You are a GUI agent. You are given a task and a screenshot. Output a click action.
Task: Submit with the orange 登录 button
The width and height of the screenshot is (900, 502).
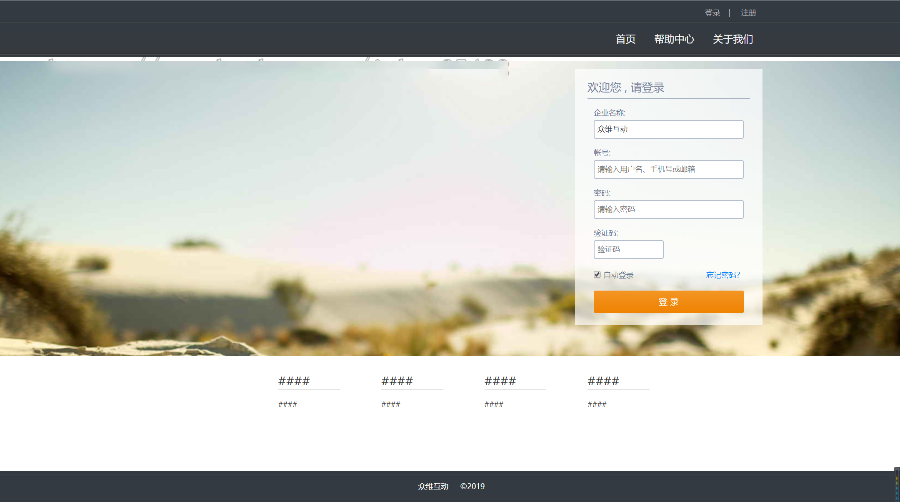click(669, 302)
